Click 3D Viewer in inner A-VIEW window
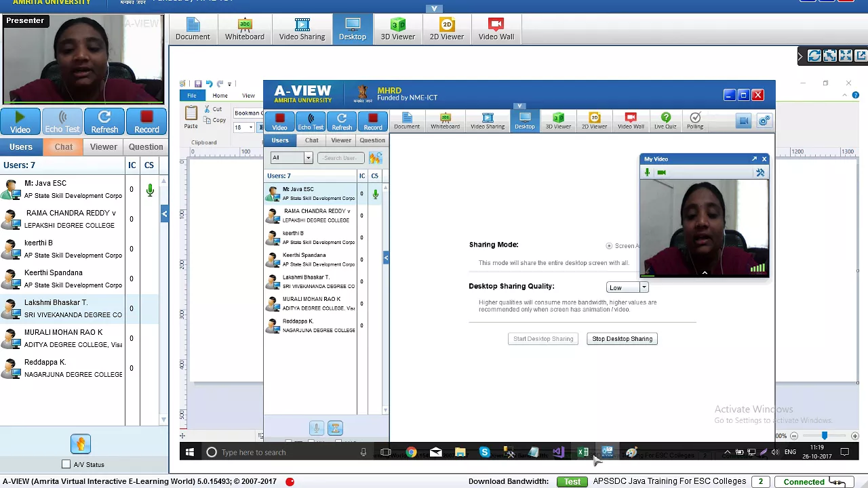The image size is (868, 488). pos(558,121)
